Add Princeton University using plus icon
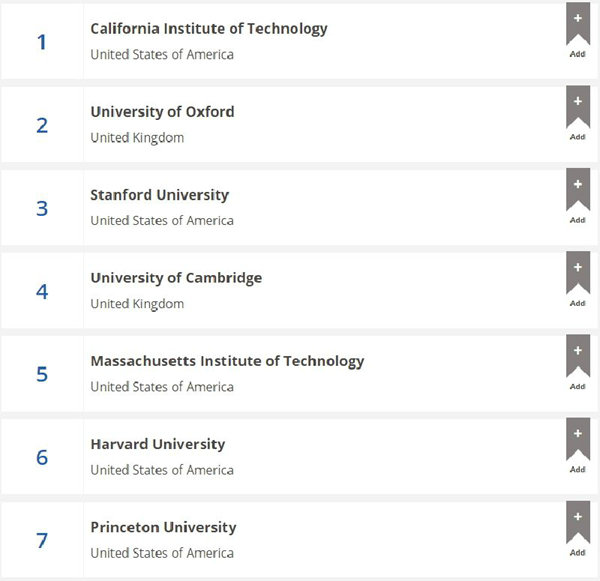 coord(577,525)
